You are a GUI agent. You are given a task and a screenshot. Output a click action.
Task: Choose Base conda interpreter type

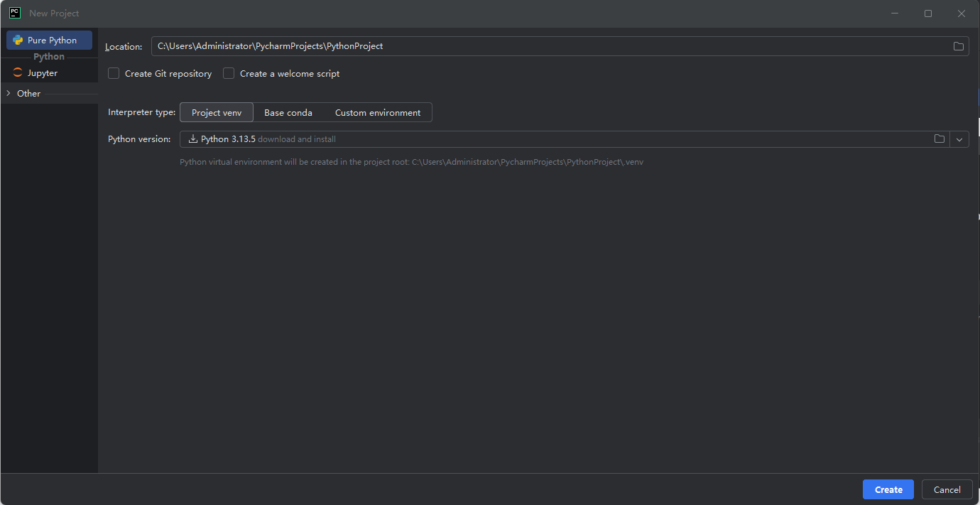[288, 112]
